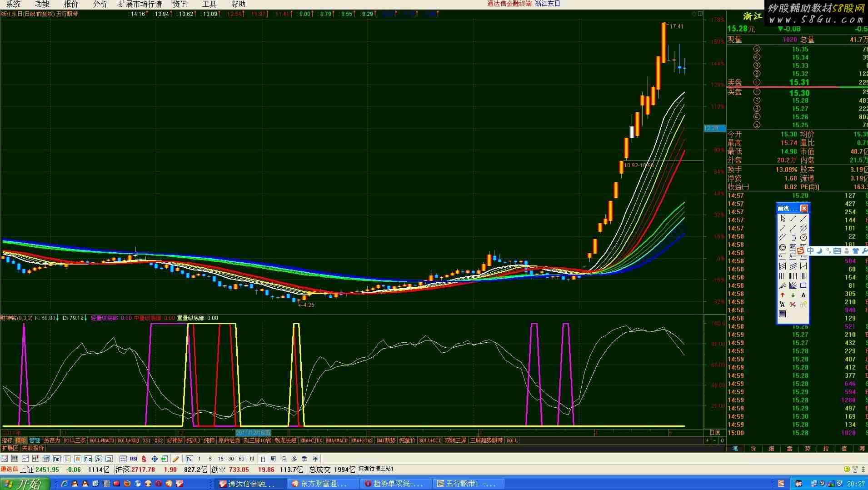Choose the text 'A' annotation tool

coord(803,295)
